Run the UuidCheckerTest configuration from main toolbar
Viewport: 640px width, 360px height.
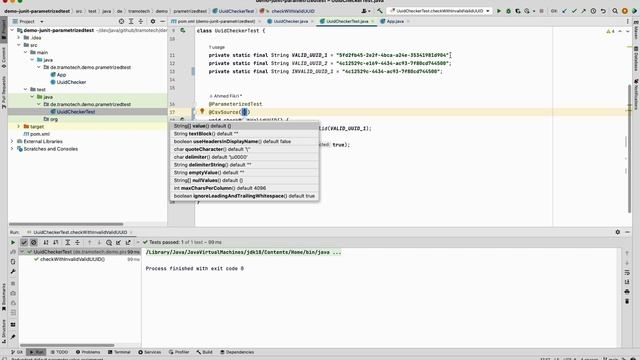(498, 11)
